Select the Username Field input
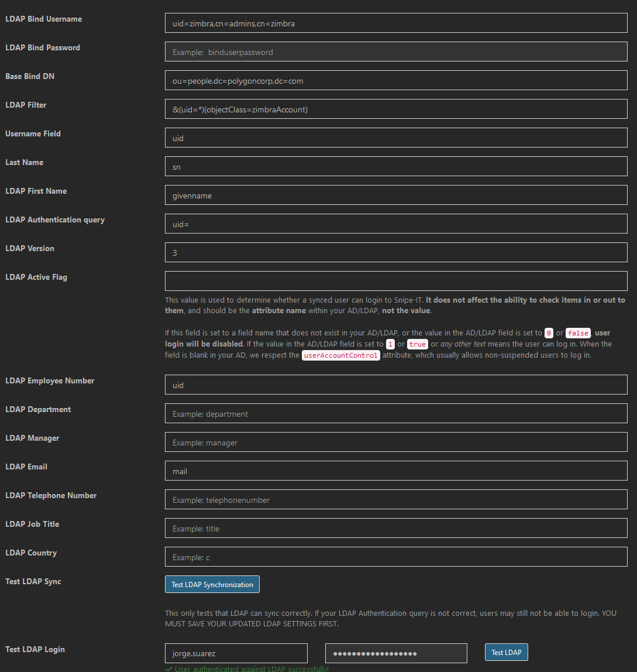Viewport: 637px width, 672px height. pos(395,138)
